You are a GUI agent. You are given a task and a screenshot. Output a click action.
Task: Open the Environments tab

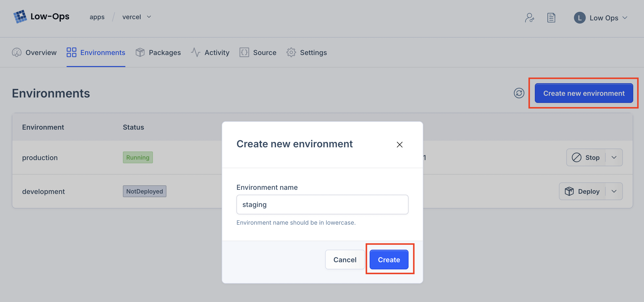(x=103, y=53)
